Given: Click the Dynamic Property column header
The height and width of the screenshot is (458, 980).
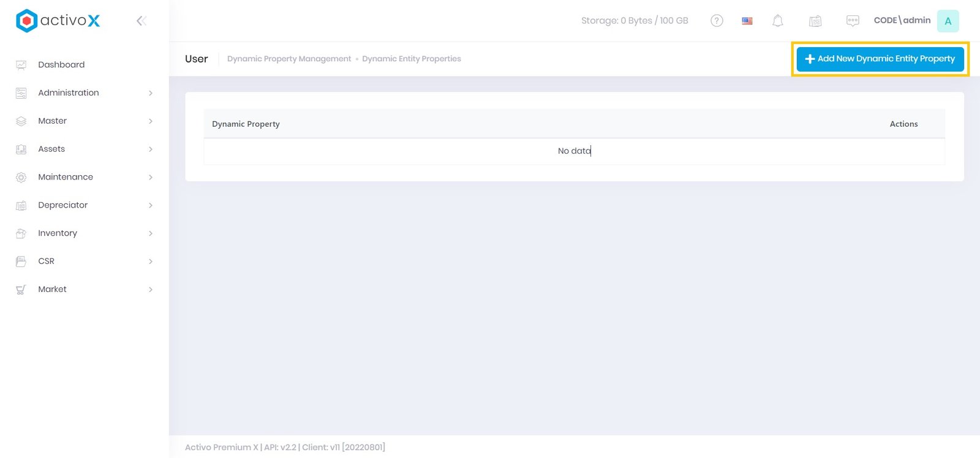Looking at the screenshot, I should [x=246, y=124].
